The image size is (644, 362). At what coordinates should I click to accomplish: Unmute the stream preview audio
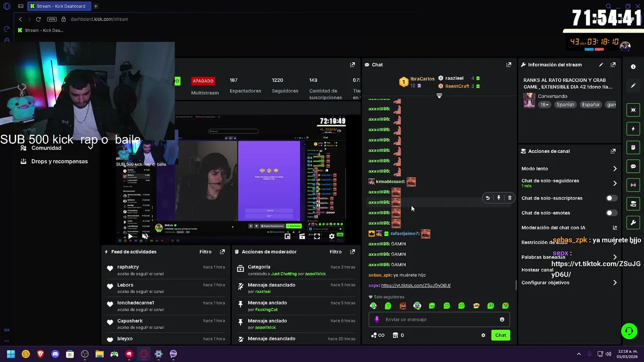point(144,236)
